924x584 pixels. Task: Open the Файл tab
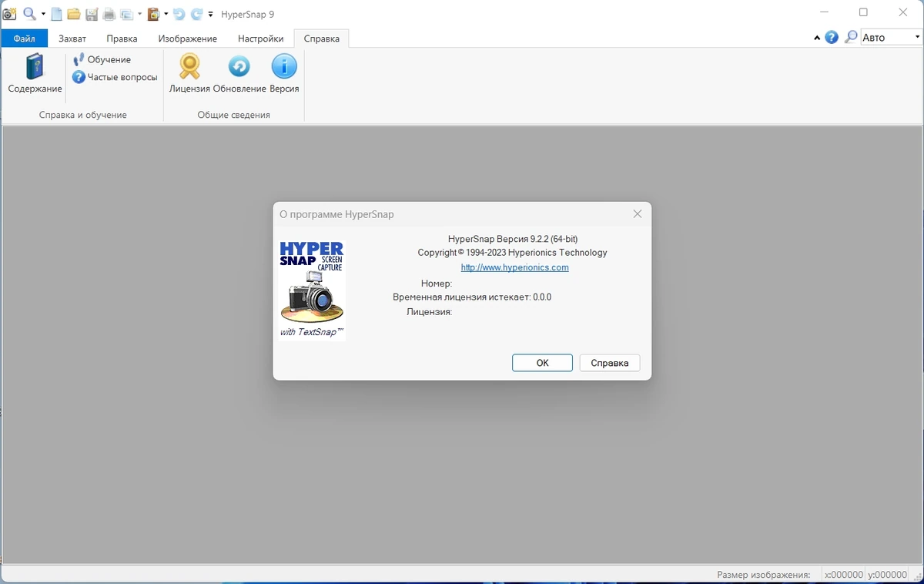[24, 39]
